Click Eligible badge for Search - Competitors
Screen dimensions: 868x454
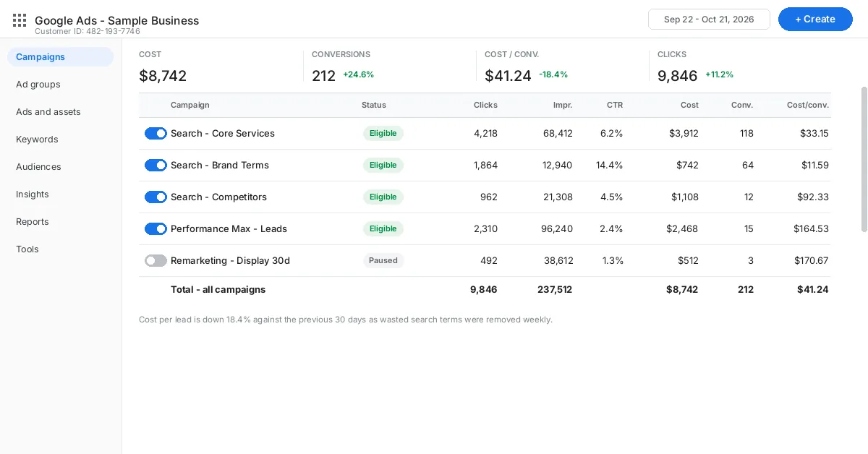click(x=383, y=197)
